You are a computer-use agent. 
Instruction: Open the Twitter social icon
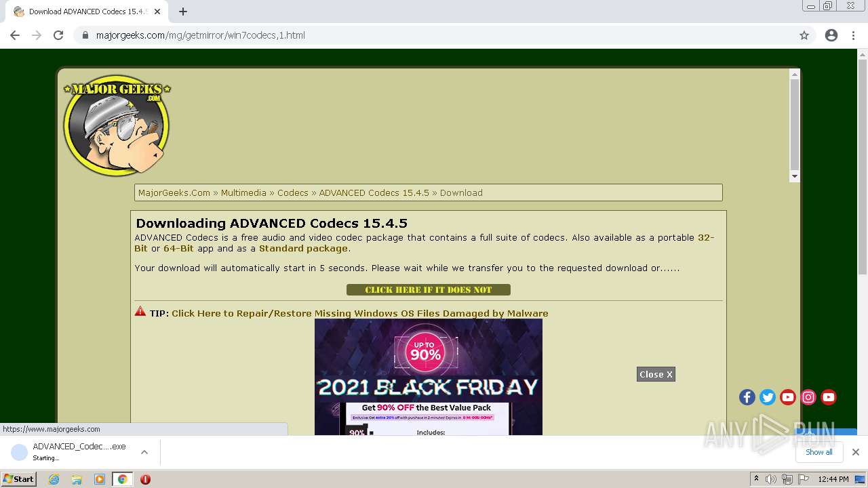click(x=768, y=398)
